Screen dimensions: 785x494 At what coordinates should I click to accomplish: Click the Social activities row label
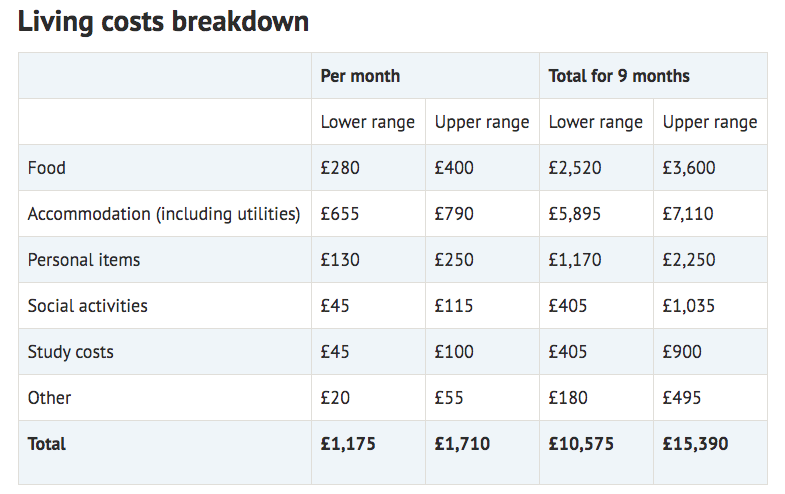coord(88,306)
